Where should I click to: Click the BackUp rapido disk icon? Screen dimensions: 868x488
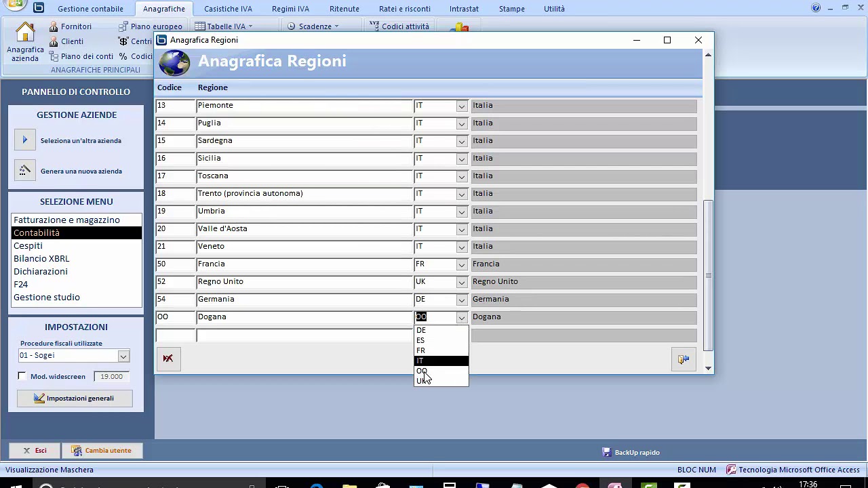606,452
